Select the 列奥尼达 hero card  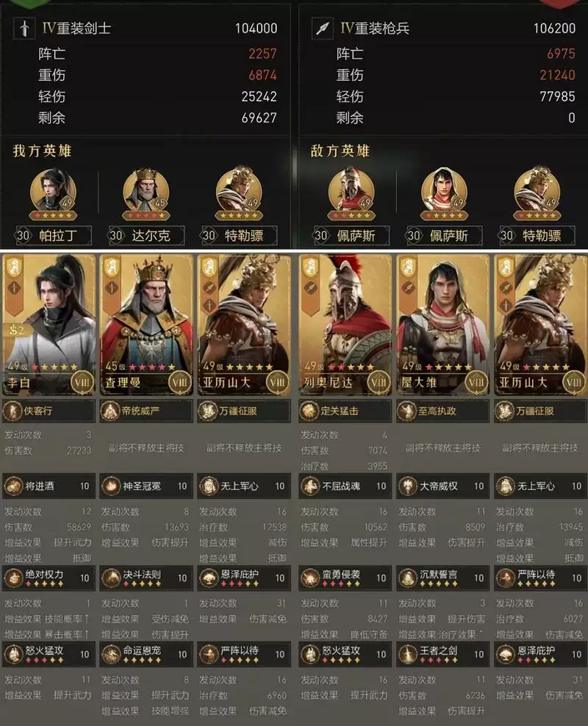click(345, 325)
